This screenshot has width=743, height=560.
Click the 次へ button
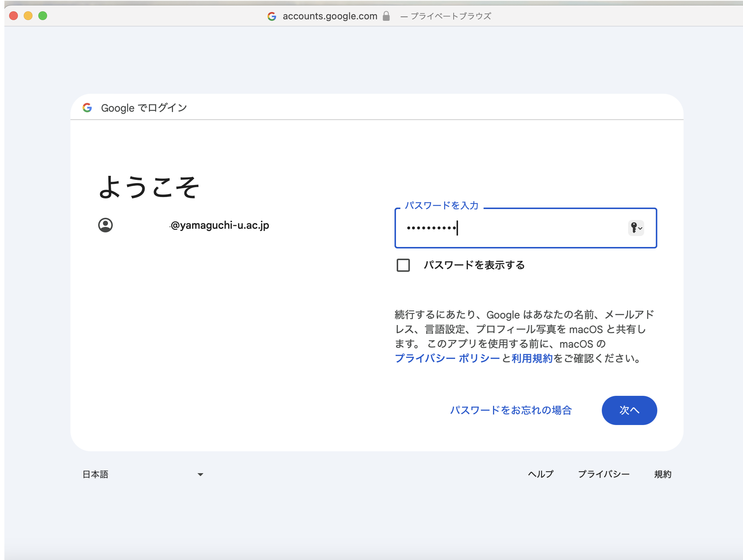pos(629,410)
